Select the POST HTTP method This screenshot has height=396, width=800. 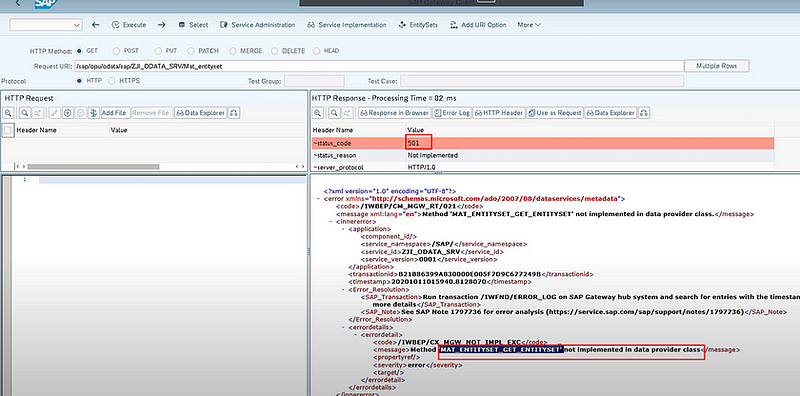[116, 51]
